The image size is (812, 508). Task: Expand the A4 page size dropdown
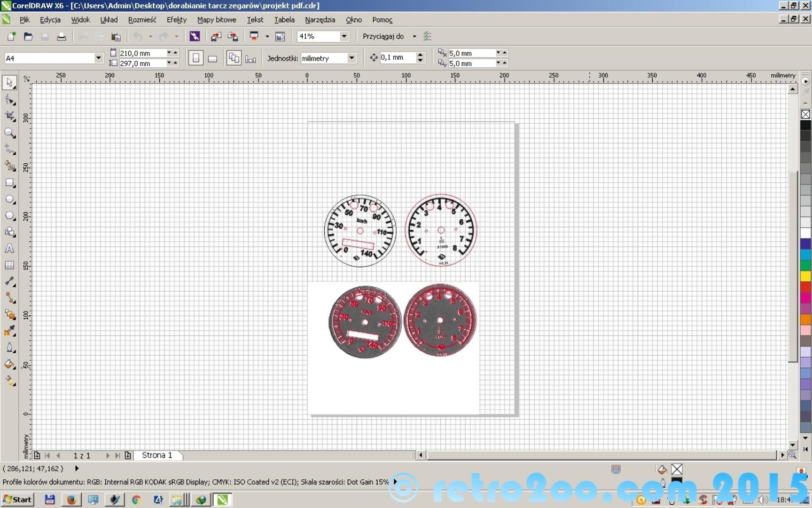click(x=98, y=58)
